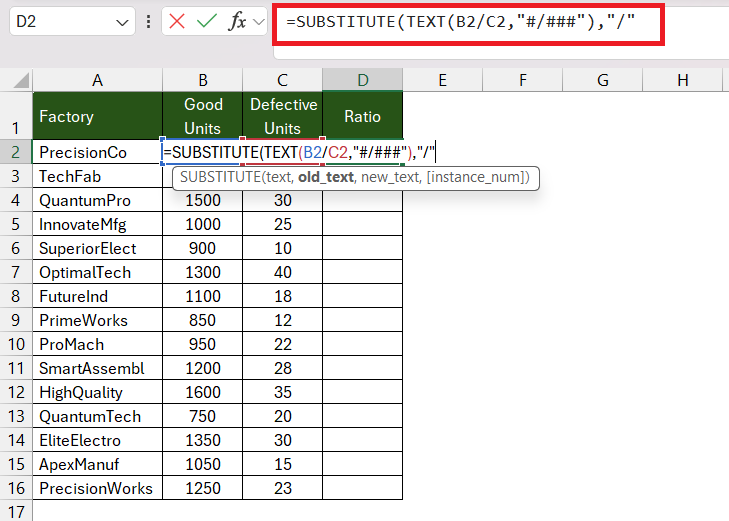
Task: Click the formula bar options dots handle
Action: tap(148, 21)
